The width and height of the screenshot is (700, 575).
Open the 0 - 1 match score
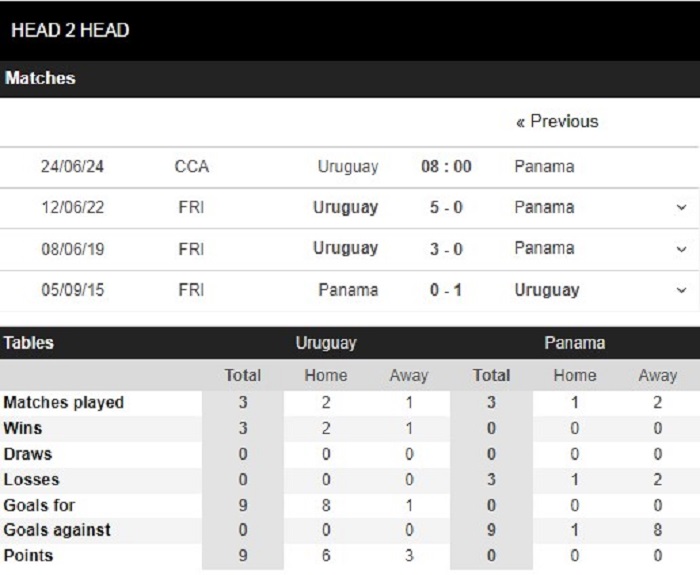pos(446,291)
